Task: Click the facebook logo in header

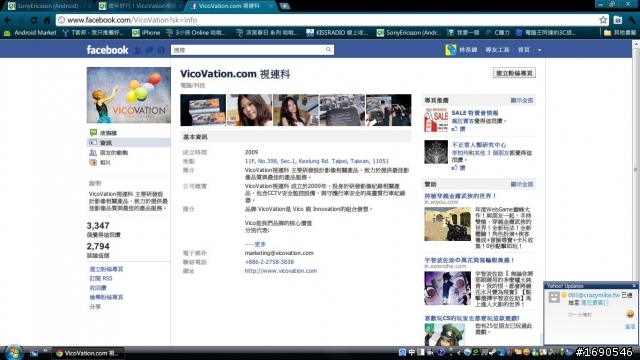Action: (x=107, y=50)
